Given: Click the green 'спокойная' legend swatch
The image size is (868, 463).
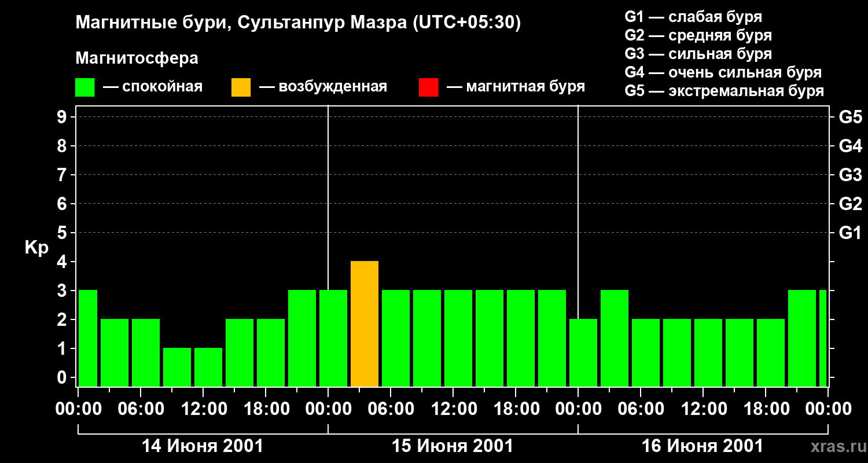Looking at the screenshot, I should point(85,87).
